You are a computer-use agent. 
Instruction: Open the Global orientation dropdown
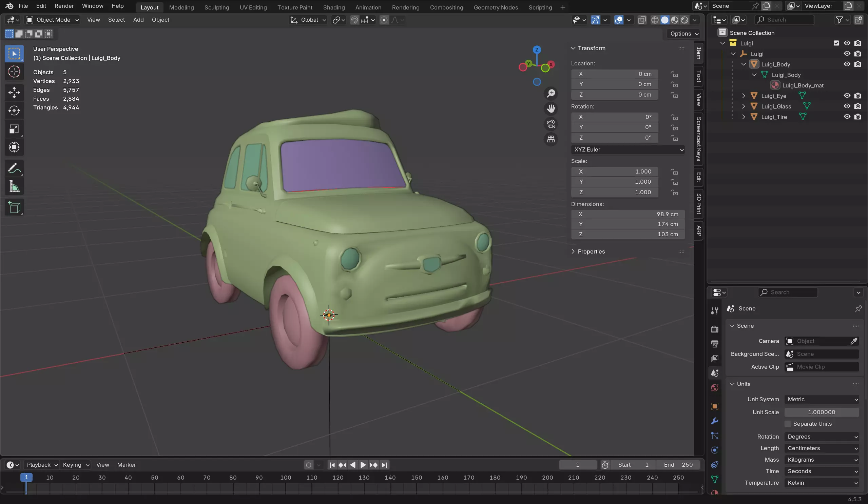pyautogui.click(x=308, y=20)
